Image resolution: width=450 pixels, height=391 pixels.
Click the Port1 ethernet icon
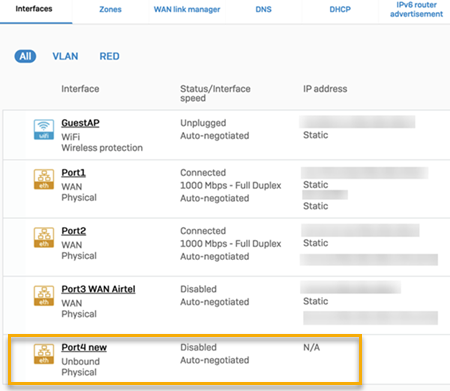pyautogui.click(x=44, y=179)
